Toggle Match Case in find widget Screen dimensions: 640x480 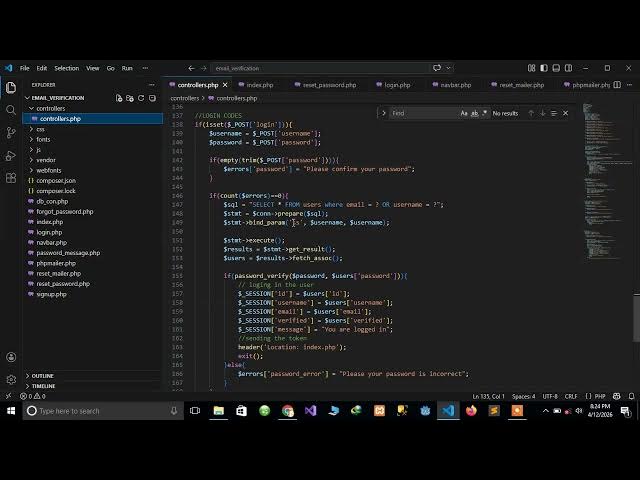(x=464, y=113)
